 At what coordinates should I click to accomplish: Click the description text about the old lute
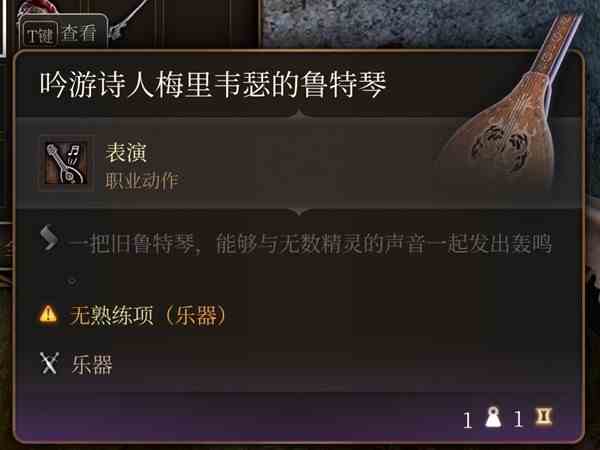[310, 244]
